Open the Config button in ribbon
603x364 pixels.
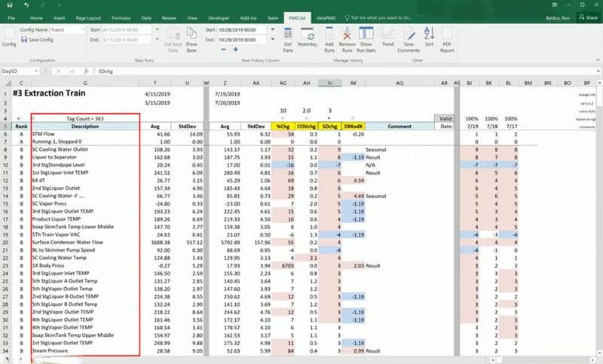(x=9, y=37)
